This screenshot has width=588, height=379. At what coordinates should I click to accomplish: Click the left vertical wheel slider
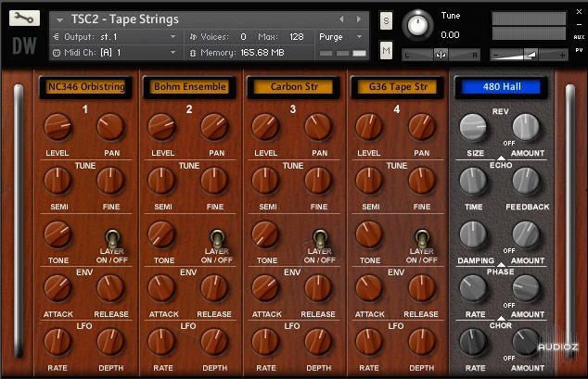19,221
